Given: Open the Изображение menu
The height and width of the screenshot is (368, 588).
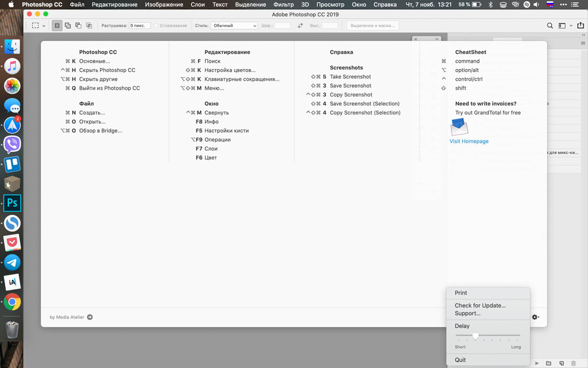Looking at the screenshot, I should (x=164, y=5).
